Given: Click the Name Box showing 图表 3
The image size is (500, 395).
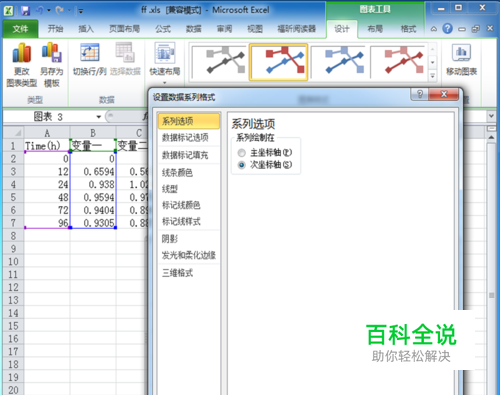Looking at the screenshot, I should [x=48, y=117].
